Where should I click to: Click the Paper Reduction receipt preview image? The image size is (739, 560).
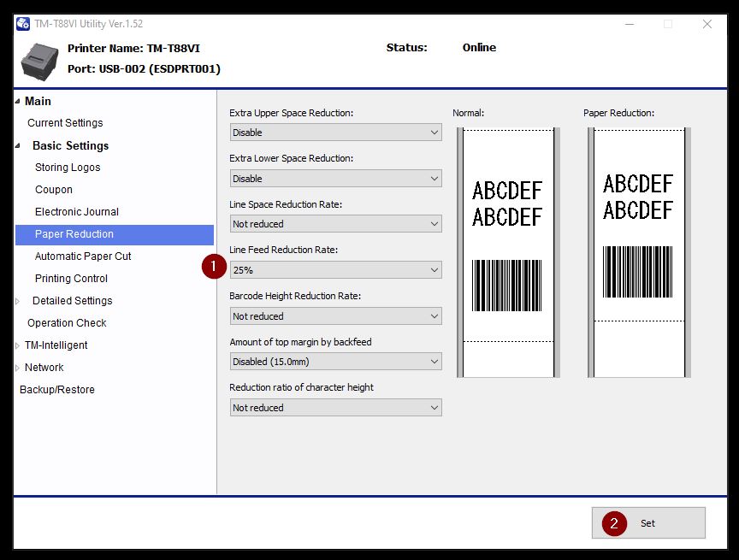[x=639, y=252]
